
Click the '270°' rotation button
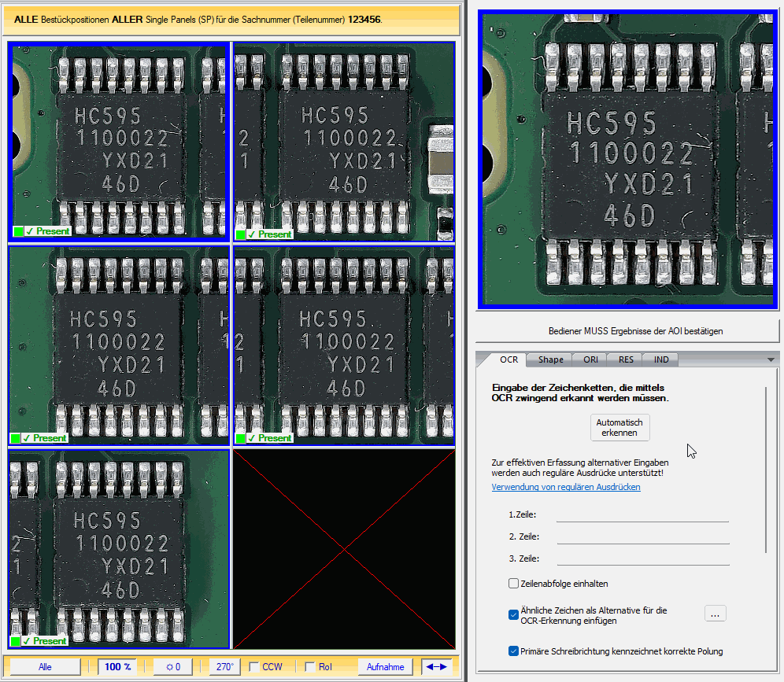tap(224, 667)
